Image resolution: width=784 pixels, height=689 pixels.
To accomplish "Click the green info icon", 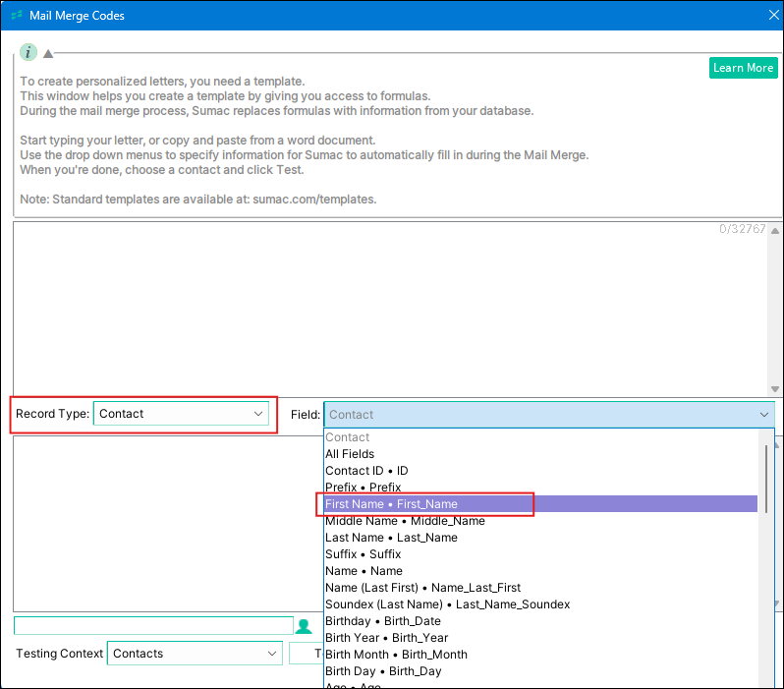I will point(28,52).
